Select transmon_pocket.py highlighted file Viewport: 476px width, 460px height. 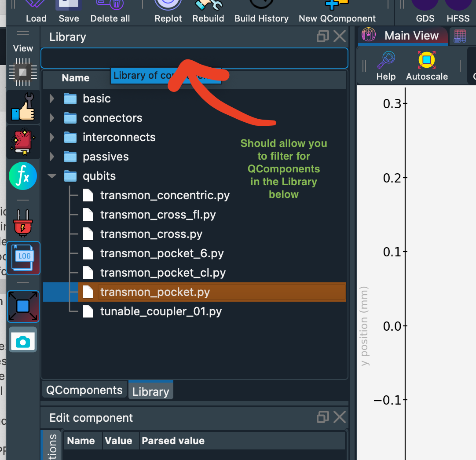click(x=194, y=292)
